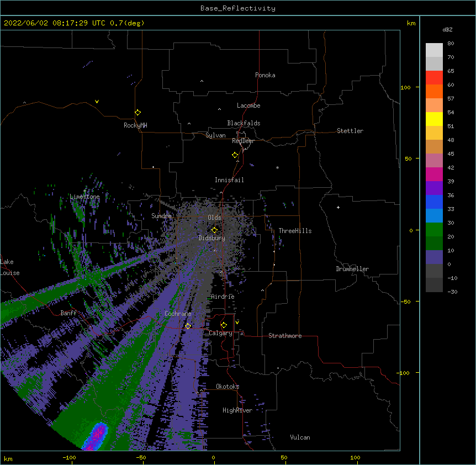Click the 80 dBZ white color swatch
Image resolution: width=476 pixels, height=465 pixels.
point(434,50)
